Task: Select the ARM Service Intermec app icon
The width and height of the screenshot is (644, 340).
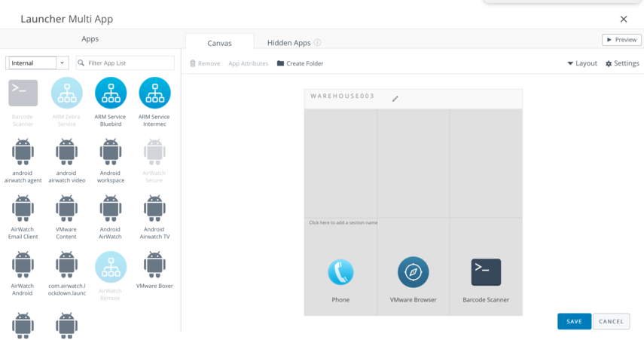Action: click(154, 93)
